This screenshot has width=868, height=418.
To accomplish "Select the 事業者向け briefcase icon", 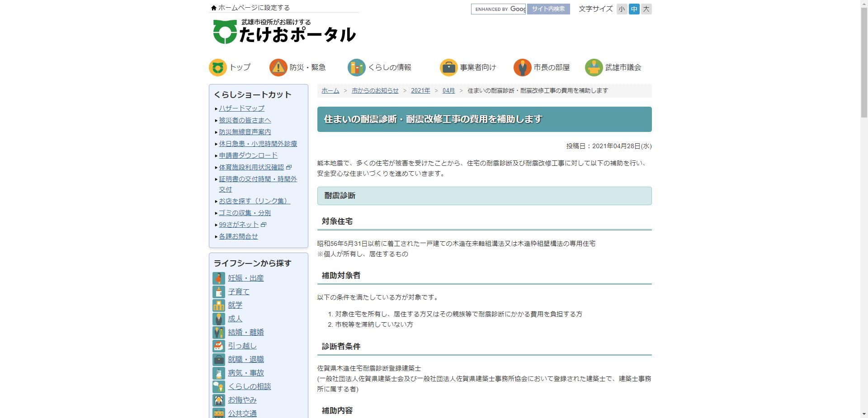I will tap(448, 67).
